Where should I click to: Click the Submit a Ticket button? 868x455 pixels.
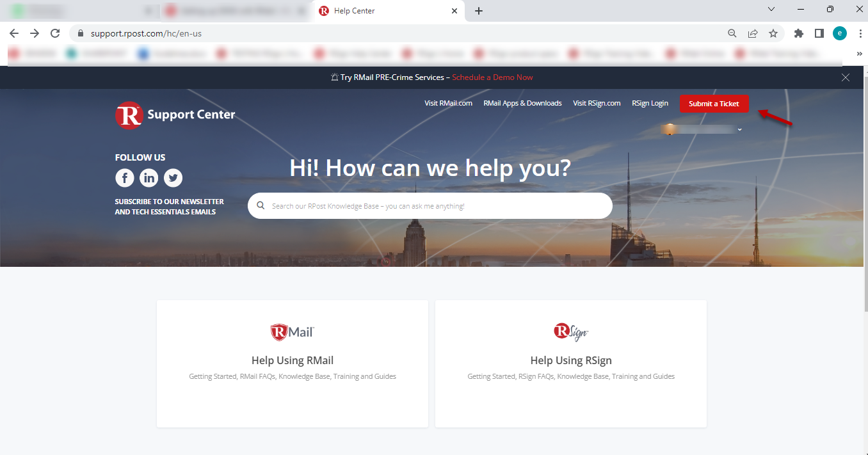[714, 104]
